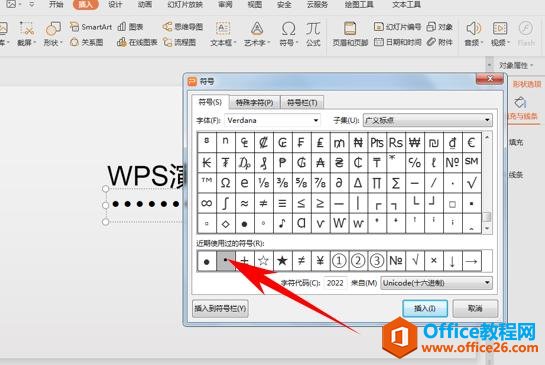Open the 文本工具 ribbon tab

coord(407,5)
